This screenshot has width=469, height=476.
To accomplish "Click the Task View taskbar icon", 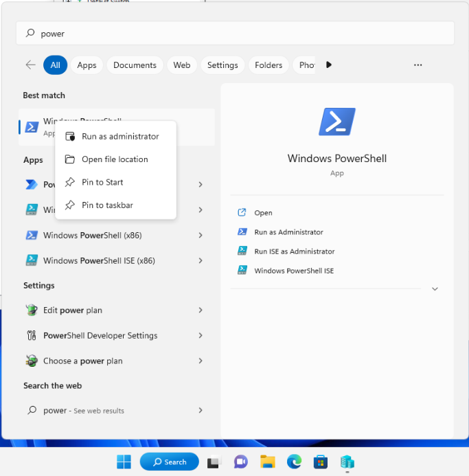I will [214, 462].
